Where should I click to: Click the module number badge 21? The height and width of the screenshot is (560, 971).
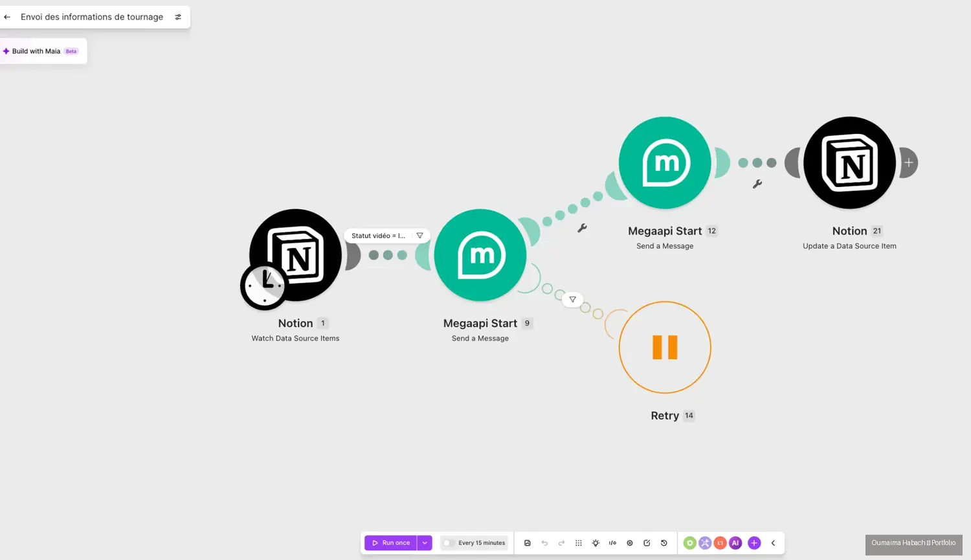pos(877,230)
